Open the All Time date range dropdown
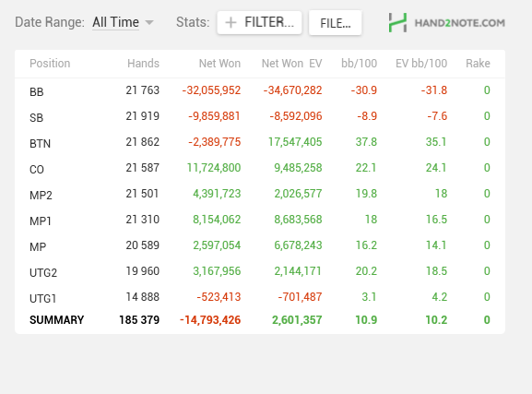Image resolution: width=532 pixels, height=394 pixels. (123, 22)
